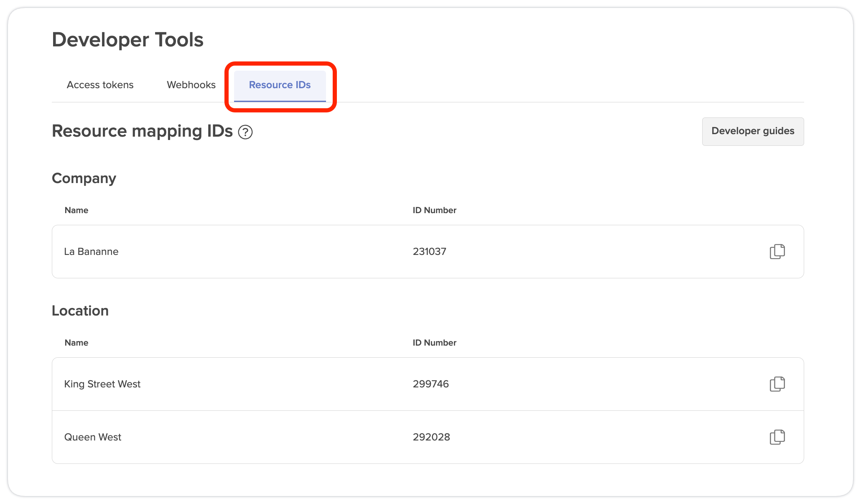The width and height of the screenshot is (861, 504).
Task: Click the Name column header under Location
Action: click(76, 343)
